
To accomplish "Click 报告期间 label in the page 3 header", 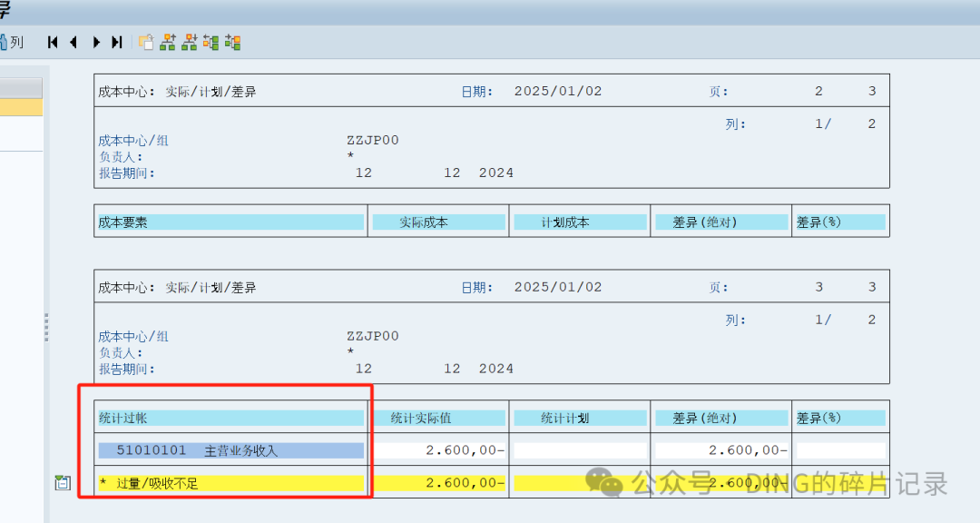I will coord(127,370).
